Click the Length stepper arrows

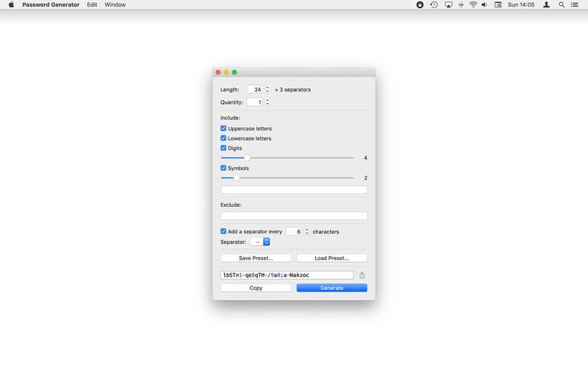[x=268, y=89]
